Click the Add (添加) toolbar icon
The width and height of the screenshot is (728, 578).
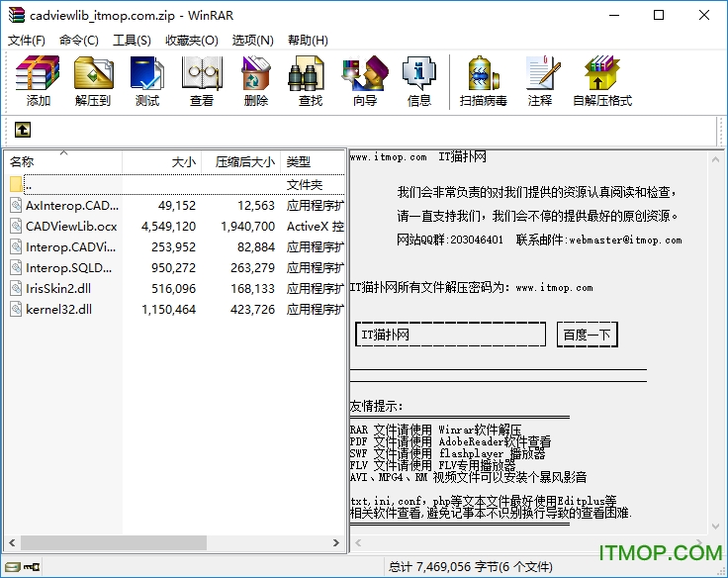click(38, 73)
